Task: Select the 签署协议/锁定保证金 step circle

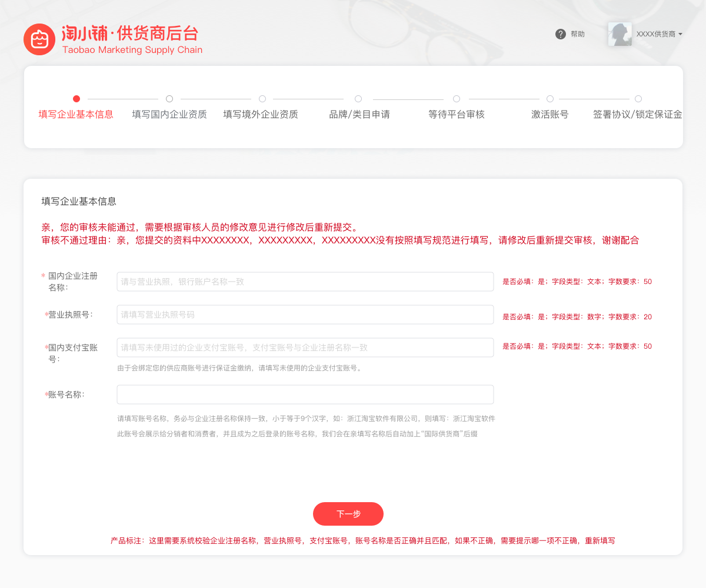Action: (x=638, y=99)
